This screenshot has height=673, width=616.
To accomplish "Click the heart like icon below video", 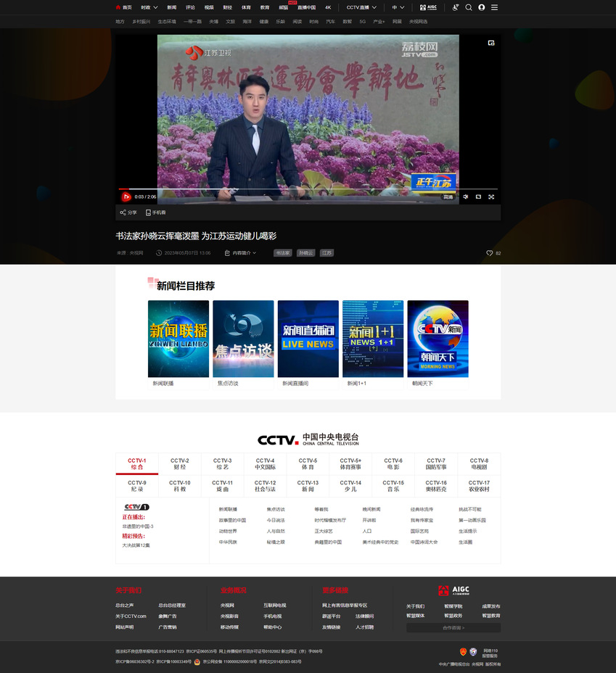I will (x=490, y=253).
